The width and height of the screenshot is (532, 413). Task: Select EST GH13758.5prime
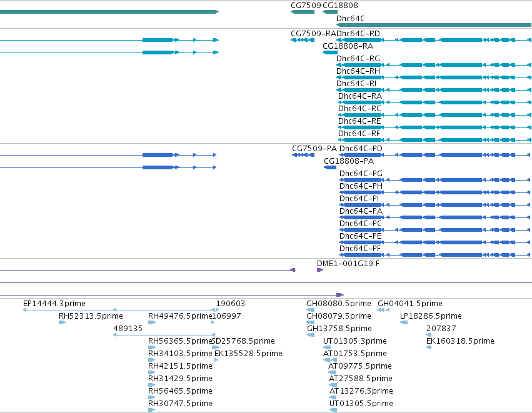[x=339, y=329]
